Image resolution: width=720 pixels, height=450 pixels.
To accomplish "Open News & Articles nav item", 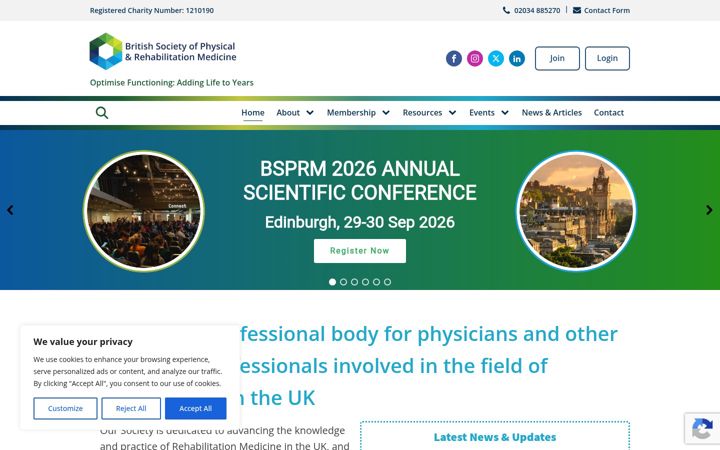I will (551, 112).
